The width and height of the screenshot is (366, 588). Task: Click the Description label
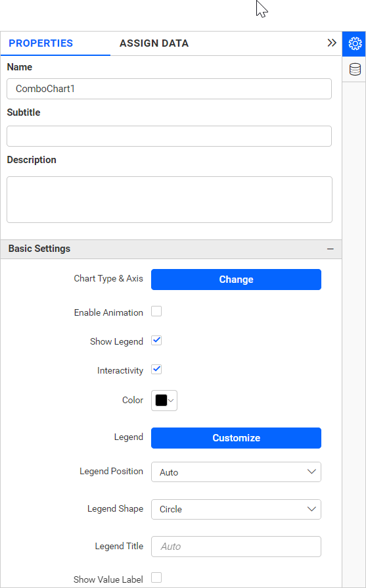(32, 160)
